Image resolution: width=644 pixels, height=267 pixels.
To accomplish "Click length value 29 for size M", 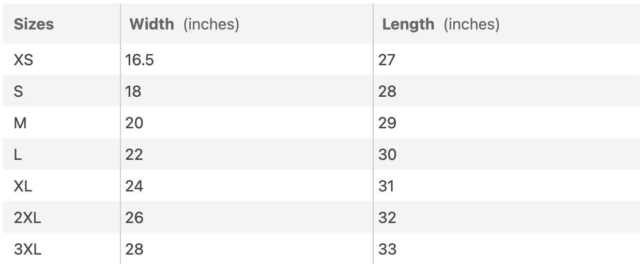I will coord(388,123).
